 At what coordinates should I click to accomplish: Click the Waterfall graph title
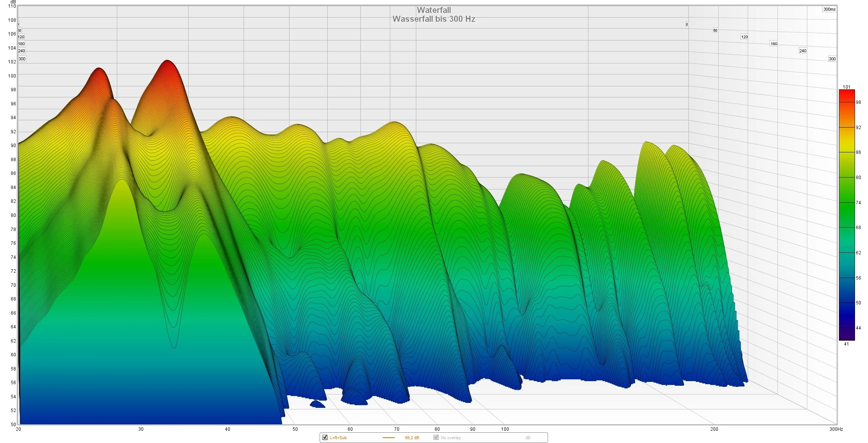(x=433, y=10)
